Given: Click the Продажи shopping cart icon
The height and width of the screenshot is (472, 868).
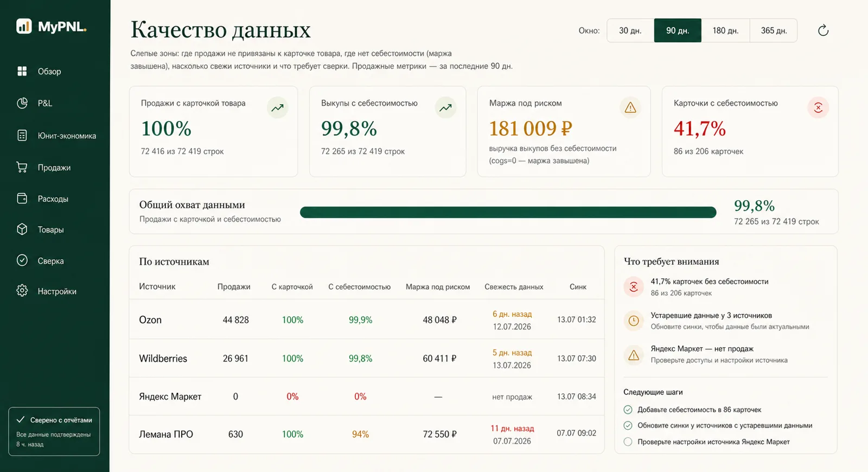Looking at the screenshot, I should [22, 167].
